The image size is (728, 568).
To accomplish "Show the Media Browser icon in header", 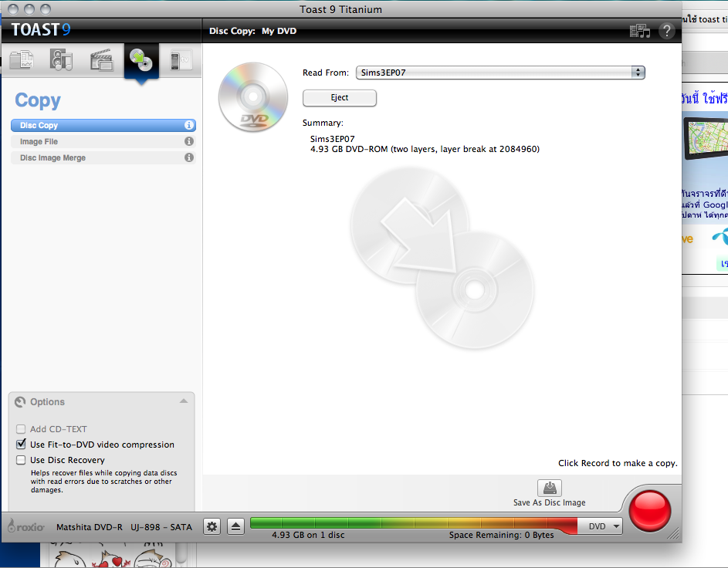I will coord(639,31).
